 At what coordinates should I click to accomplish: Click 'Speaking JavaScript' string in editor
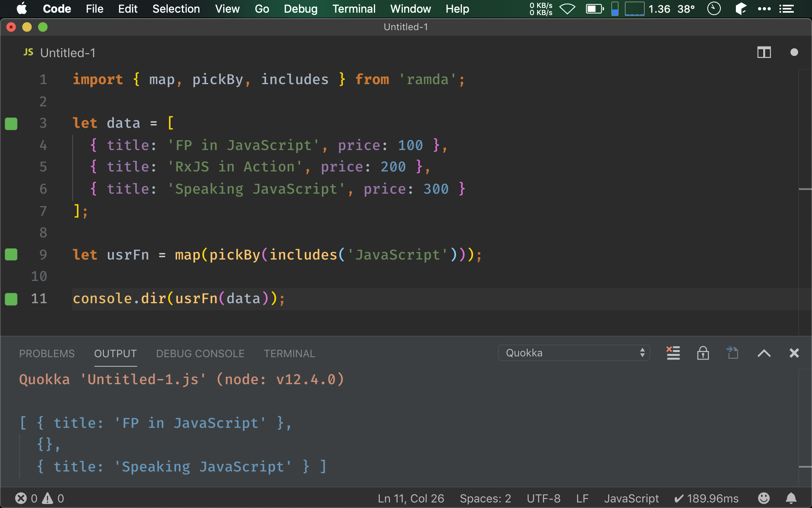(x=256, y=189)
